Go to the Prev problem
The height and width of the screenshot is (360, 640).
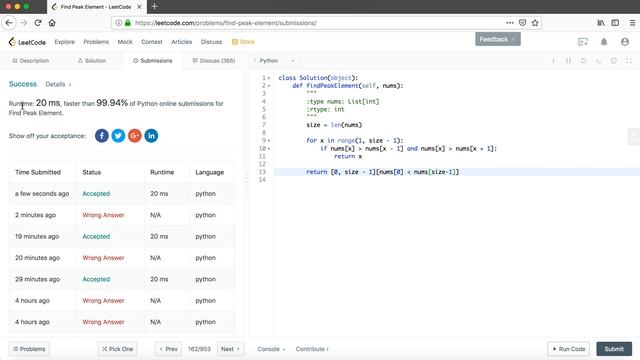coord(168,349)
